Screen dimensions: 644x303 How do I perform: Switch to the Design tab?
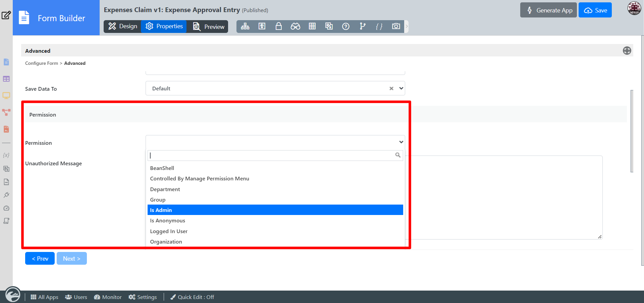pyautogui.click(x=122, y=26)
